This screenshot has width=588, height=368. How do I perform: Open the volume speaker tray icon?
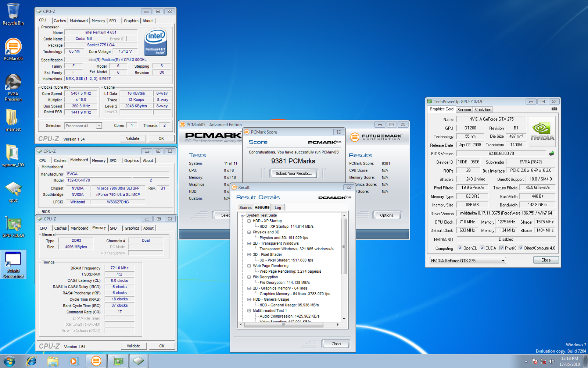coord(551,361)
